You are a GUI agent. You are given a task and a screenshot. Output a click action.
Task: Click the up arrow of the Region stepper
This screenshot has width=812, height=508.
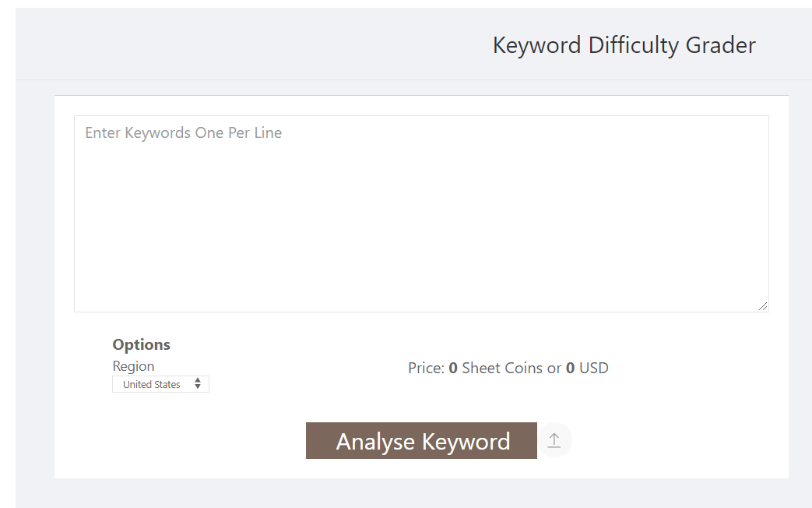coord(198,380)
